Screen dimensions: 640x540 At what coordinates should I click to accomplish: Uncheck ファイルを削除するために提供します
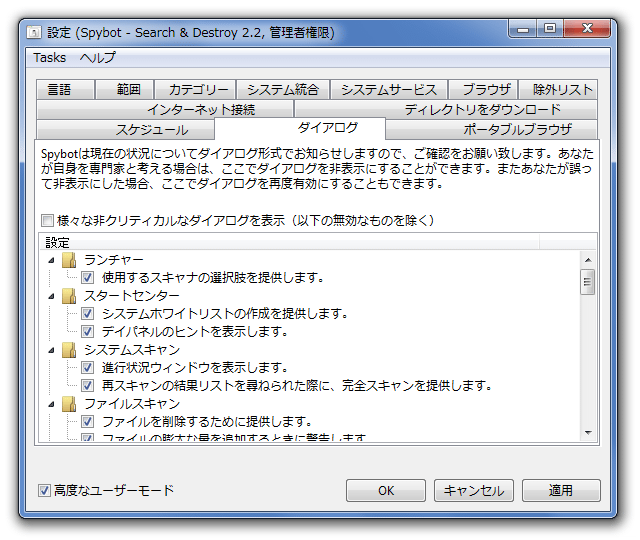click(87, 421)
